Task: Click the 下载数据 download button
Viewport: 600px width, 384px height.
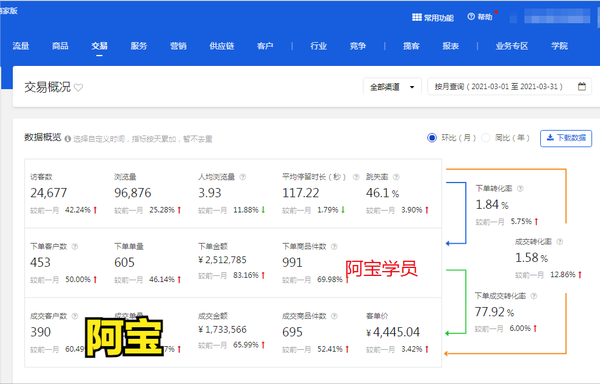Action: [566, 138]
